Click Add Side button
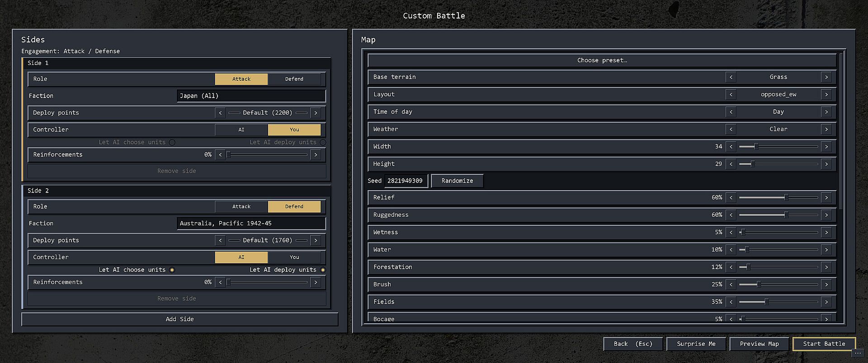868x363 pixels. pyautogui.click(x=179, y=319)
